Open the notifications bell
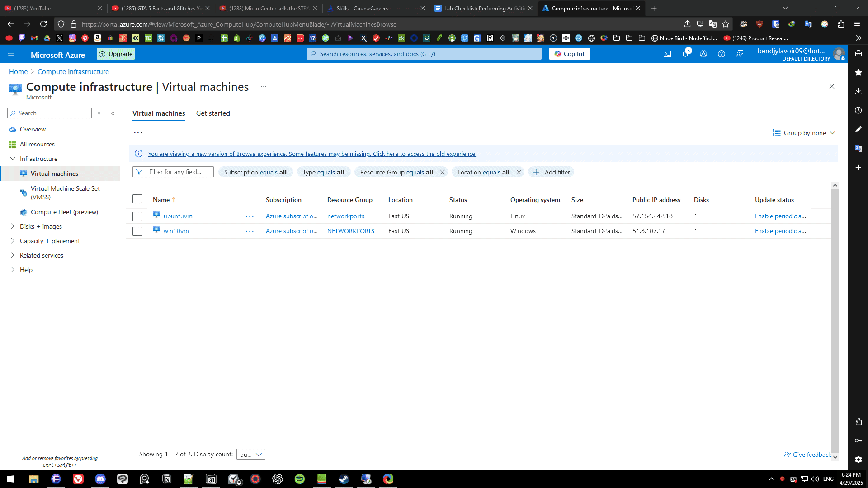The image size is (868, 488). pyautogui.click(x=685, y=54)
